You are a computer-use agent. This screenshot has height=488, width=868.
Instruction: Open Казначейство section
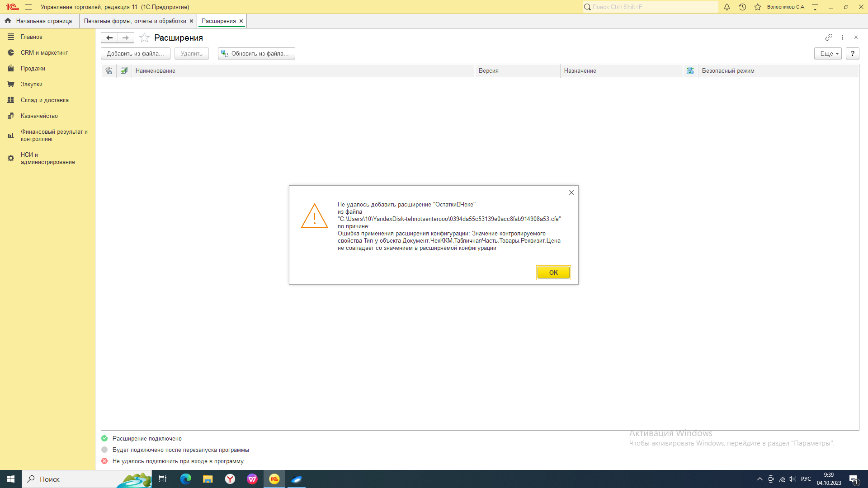47,116
